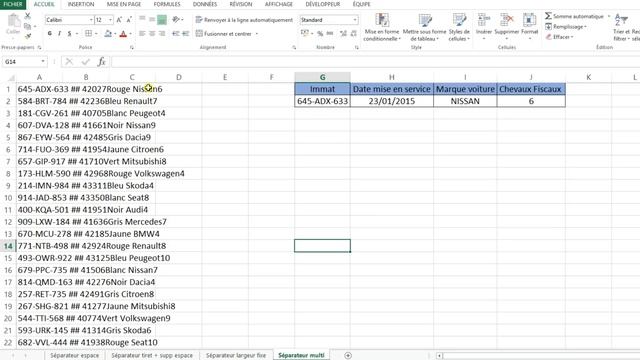Add a decimal place icon
This screenshot has height=360, width=640.
[x=343, y=33]
